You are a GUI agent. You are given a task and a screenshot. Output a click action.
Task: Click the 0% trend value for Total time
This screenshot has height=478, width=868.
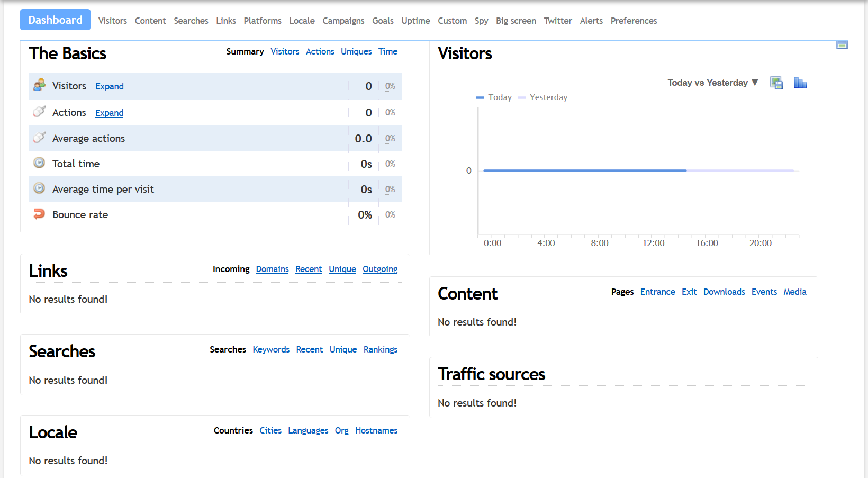pos(390,164)
